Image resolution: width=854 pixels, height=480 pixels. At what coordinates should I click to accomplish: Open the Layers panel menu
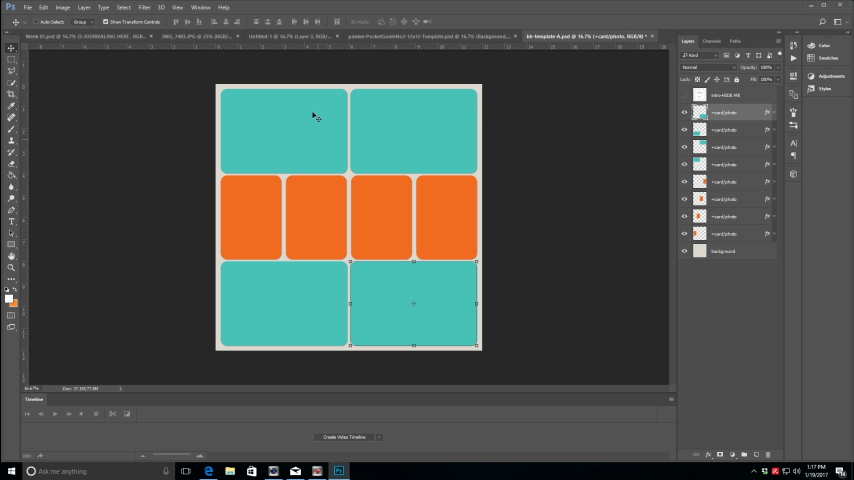778,41
